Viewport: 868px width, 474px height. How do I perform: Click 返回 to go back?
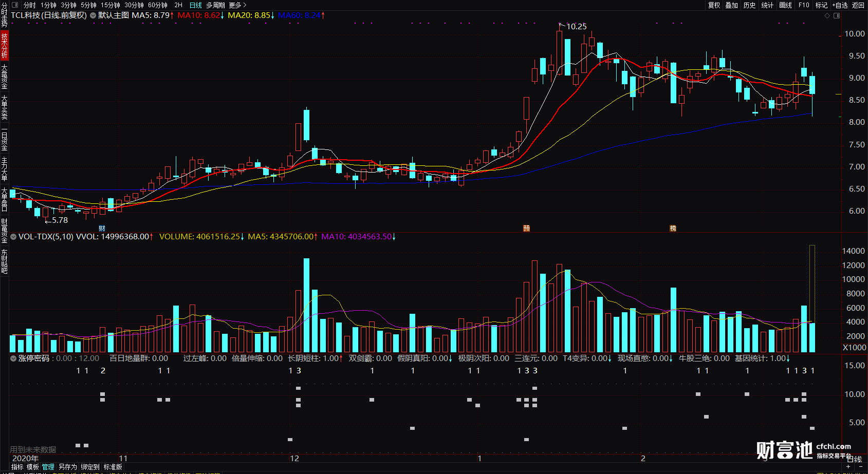[858, 5]
